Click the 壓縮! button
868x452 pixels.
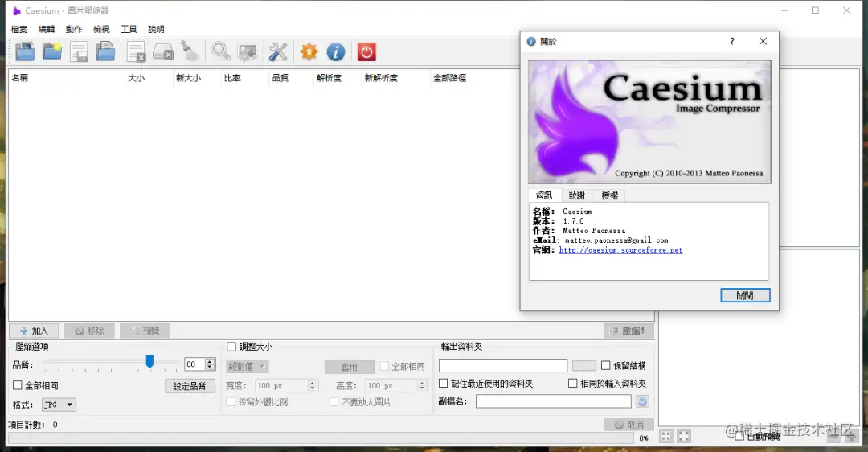(x=628, y=331)
